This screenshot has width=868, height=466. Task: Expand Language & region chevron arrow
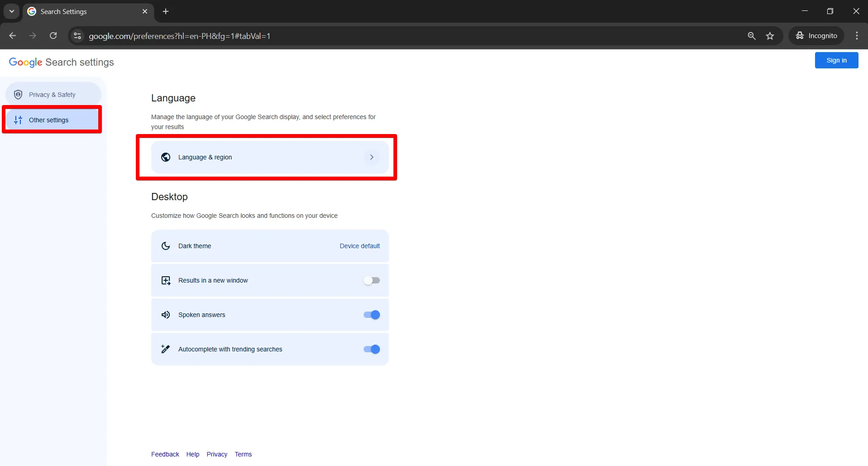pos(372,157)
